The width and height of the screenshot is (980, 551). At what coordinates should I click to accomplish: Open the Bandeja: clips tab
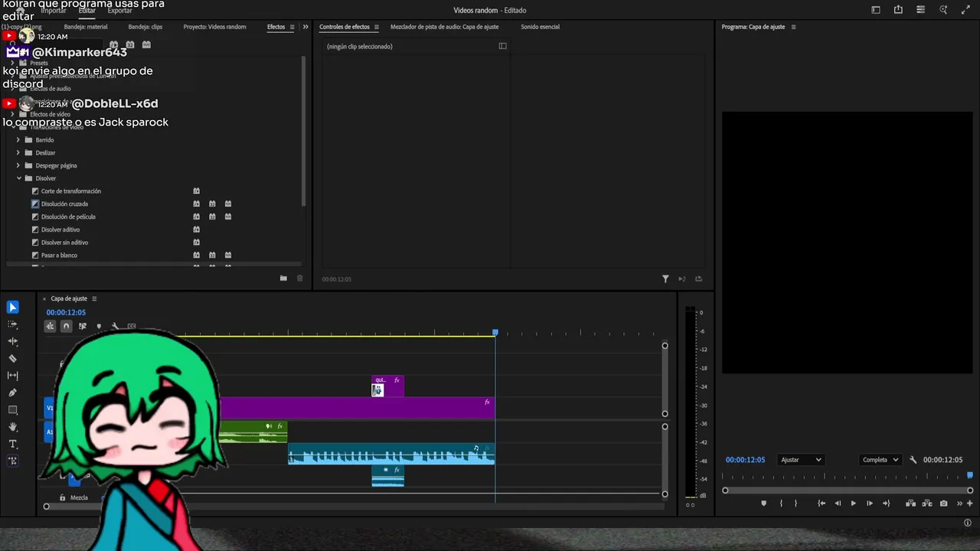tap(145, 27)
